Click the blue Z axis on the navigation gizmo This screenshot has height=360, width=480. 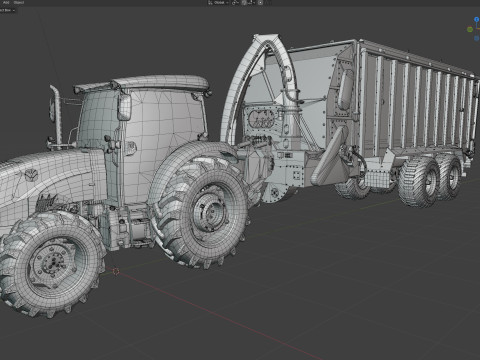(477, 20)
